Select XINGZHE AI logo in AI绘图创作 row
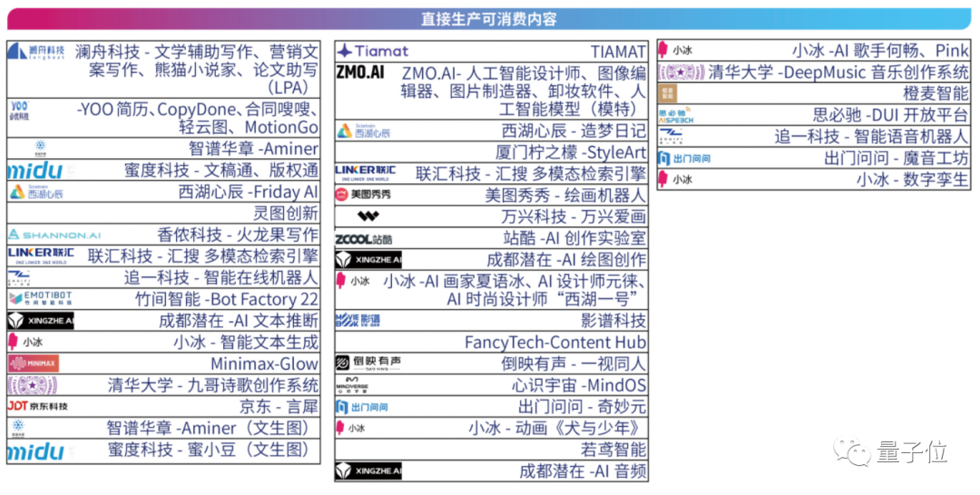This screenshot has width=980, height=495. 368,260
